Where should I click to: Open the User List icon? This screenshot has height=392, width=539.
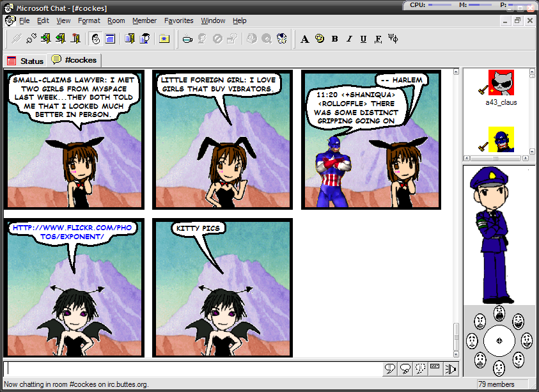(x=145, y=39)
